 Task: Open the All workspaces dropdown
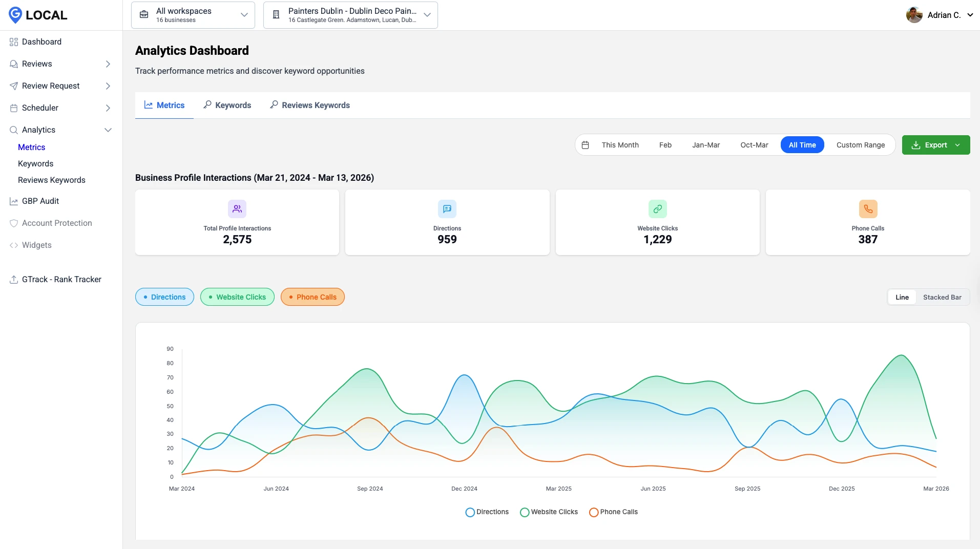tap(193, 14)
